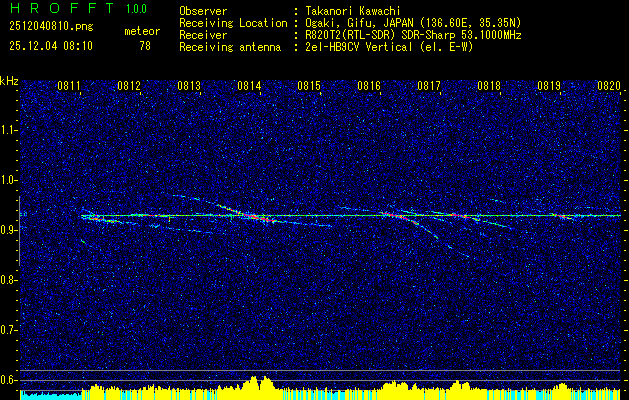Click the meteor count 78
Viewport: 629px width, 400px height.
tap(145, 46)
